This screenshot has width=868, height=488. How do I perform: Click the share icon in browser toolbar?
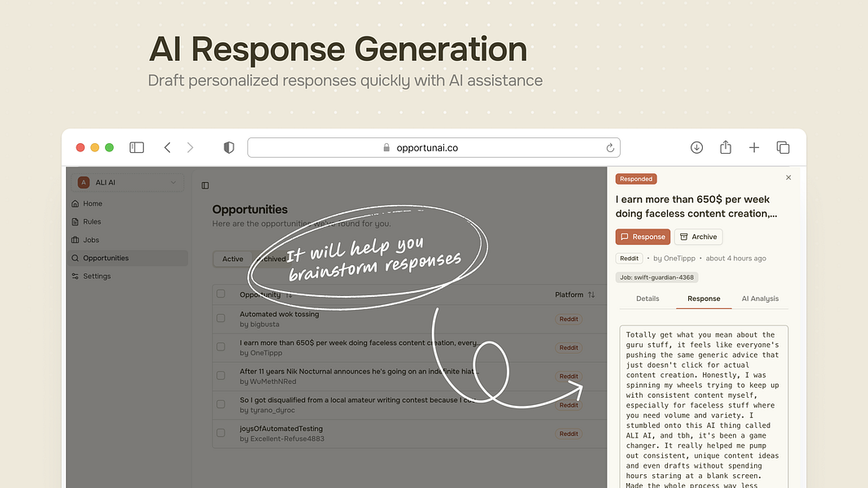[x=725, y=146]
